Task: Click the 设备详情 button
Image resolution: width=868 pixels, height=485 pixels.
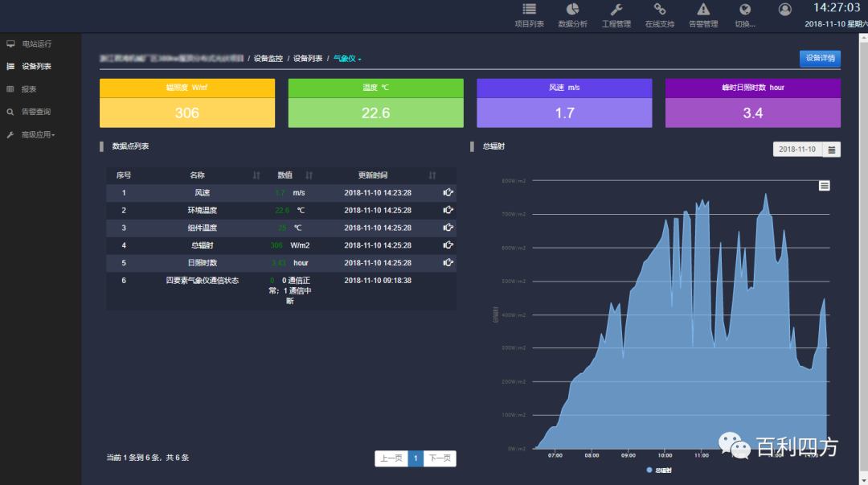Action: 820,58
